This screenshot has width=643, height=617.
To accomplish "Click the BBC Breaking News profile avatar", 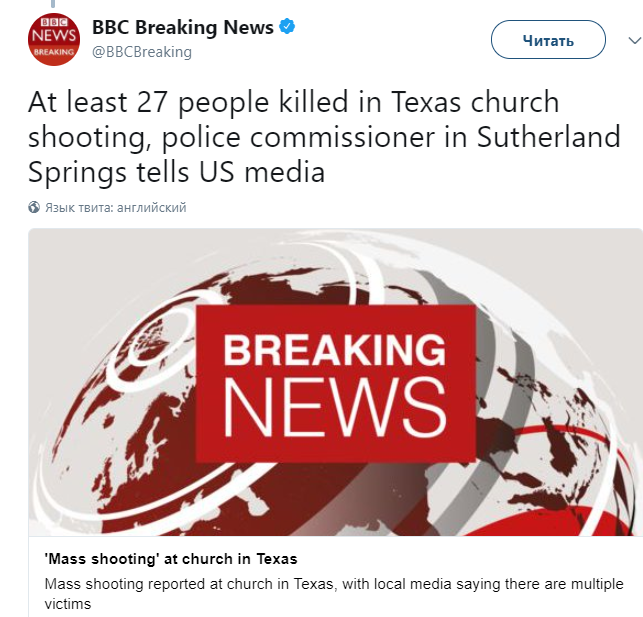I will [54, 40].
